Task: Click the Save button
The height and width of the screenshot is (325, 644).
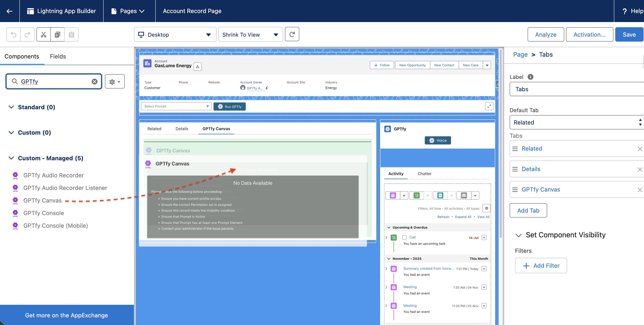Action: coord(629,34)
